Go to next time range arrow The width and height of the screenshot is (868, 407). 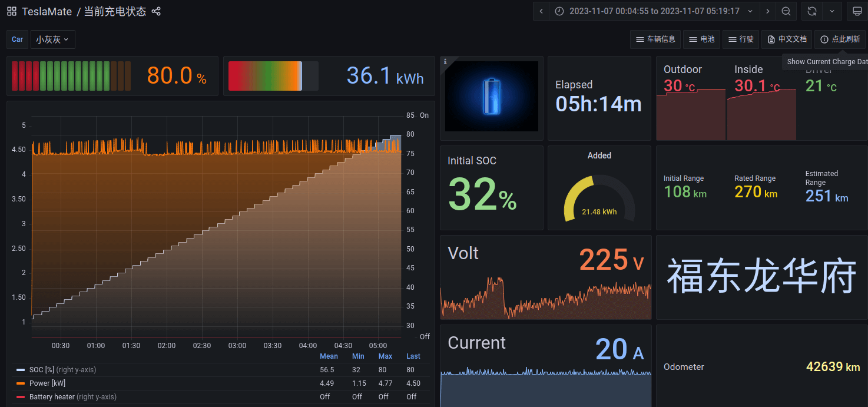[x=767, y=11]
